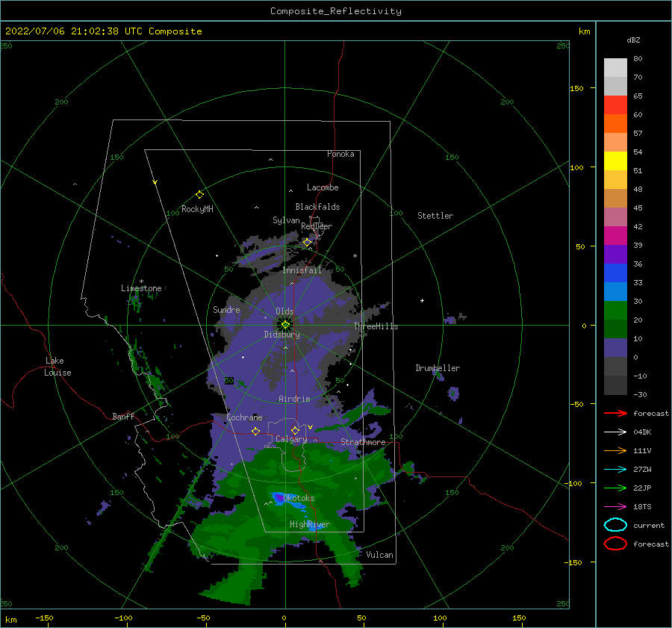The height and width of the screenshot is (628, 672).
Task: Click the dBZ heading above color scale
Action: point(633,40)
